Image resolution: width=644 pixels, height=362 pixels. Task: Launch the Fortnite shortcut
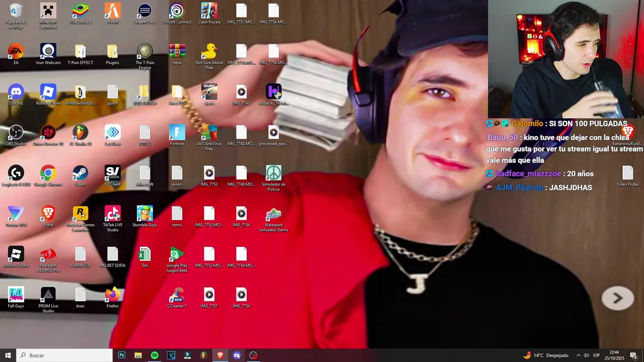point(177,136)
